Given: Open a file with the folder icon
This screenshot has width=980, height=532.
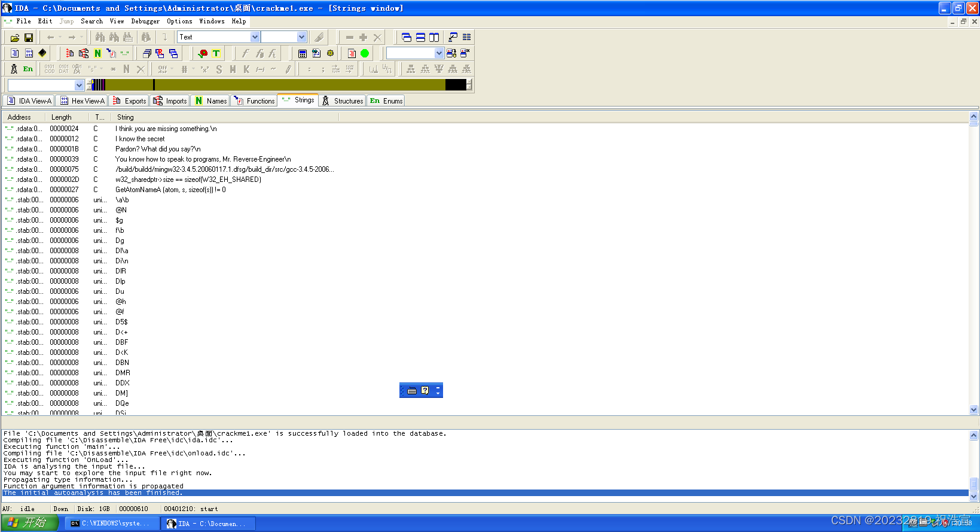Looking at the screenshot, I should click(x=15, y=37).
